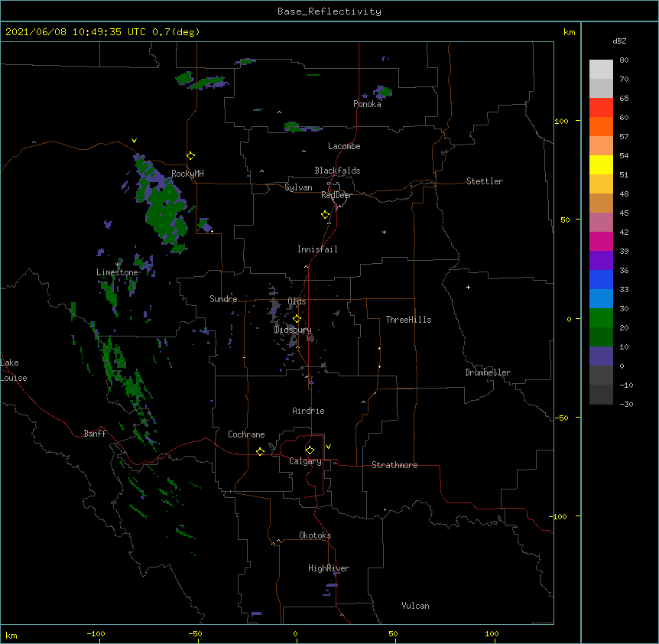Click the Sundre town label

tap(223, 299)
